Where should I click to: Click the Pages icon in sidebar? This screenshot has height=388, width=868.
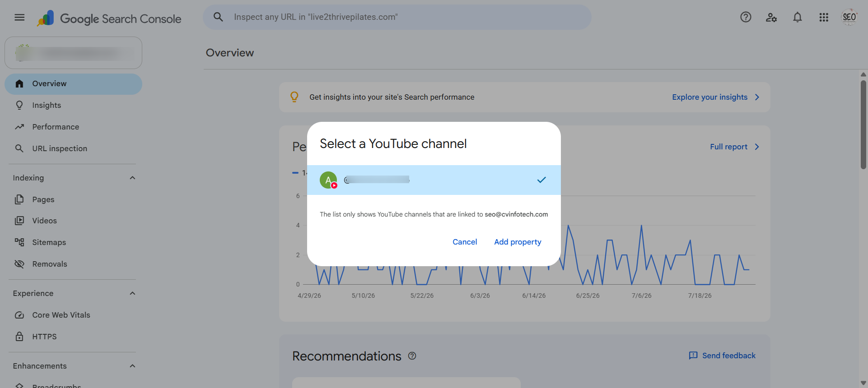[x=19, y=199]
